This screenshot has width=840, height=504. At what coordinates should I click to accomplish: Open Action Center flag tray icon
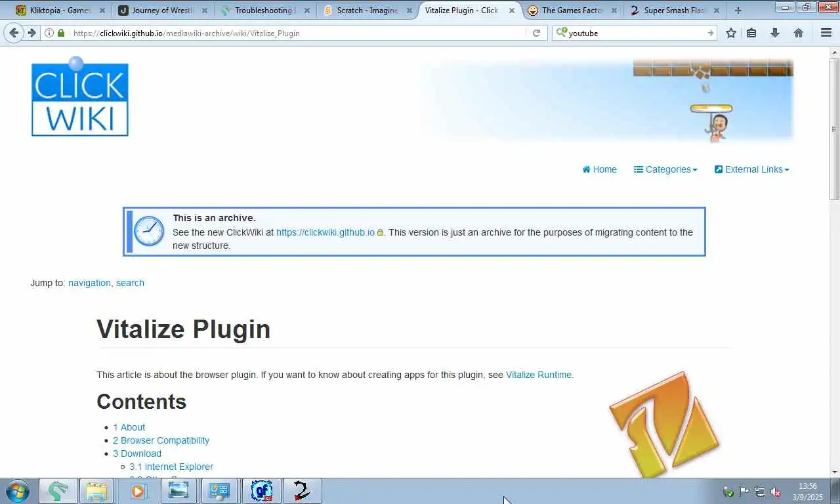[744, 492]
